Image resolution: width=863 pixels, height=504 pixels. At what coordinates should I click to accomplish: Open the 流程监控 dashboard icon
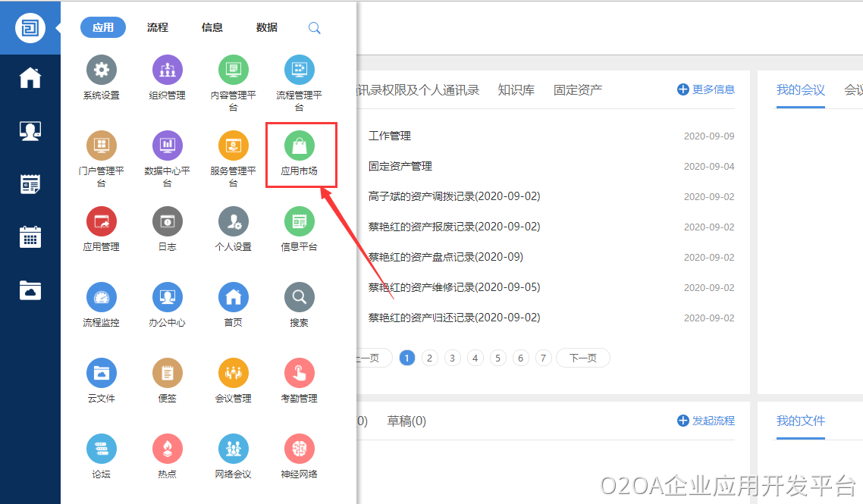(x=101, y=298)
